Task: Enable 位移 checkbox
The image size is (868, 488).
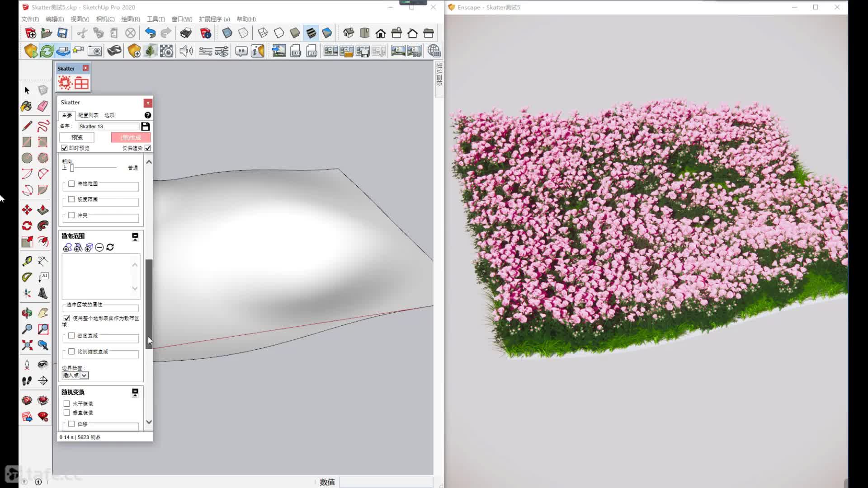Action: click(x=71, y=424)
